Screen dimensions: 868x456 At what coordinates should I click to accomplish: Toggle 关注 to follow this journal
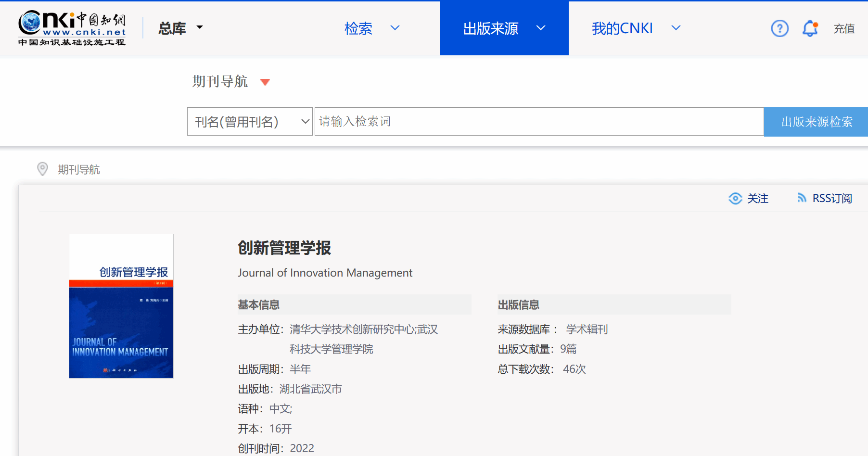pos(757,198)
